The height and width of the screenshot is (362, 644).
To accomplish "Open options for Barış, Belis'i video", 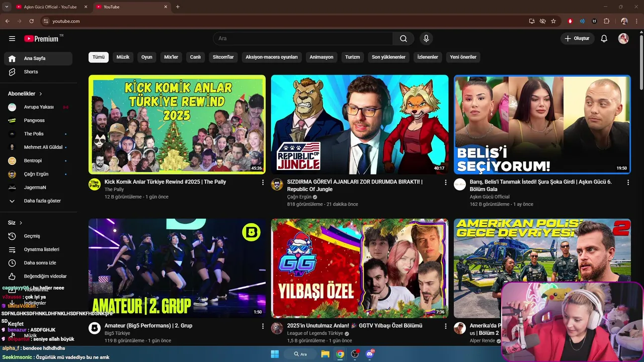I will (628, 183).
